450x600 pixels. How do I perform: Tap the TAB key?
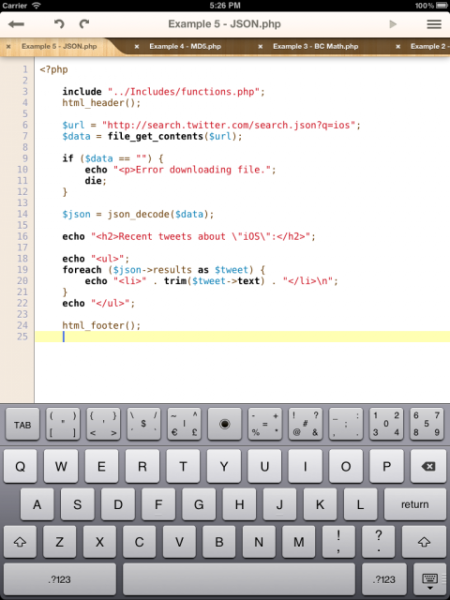[23, 425]
